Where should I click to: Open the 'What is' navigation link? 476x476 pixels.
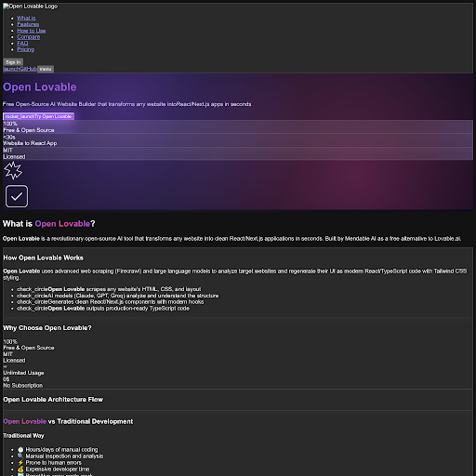pyautogui.click(x=26, y=19)
